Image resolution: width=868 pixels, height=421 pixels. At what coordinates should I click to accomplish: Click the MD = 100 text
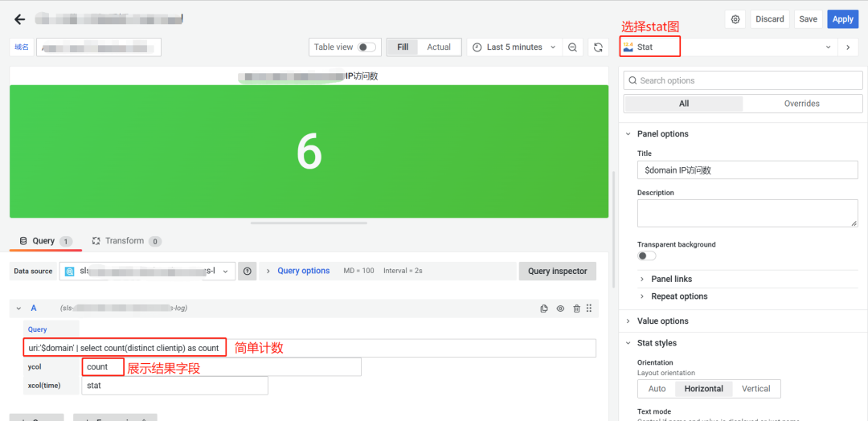[358, 271]
